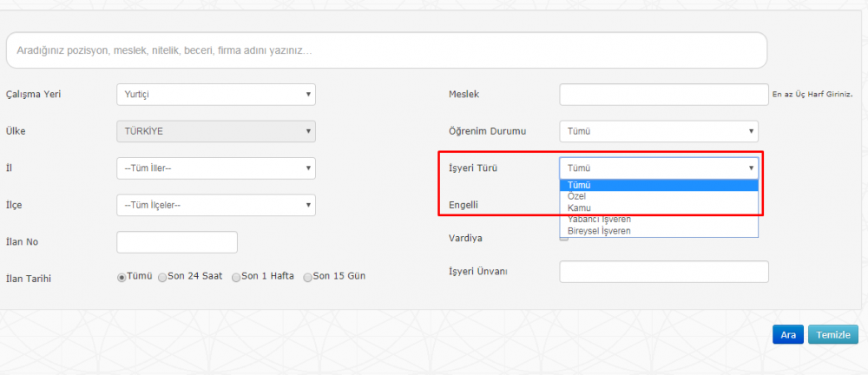Screen dimensions: 868x375
Task: Click the main job search text box
Action: 386,50
